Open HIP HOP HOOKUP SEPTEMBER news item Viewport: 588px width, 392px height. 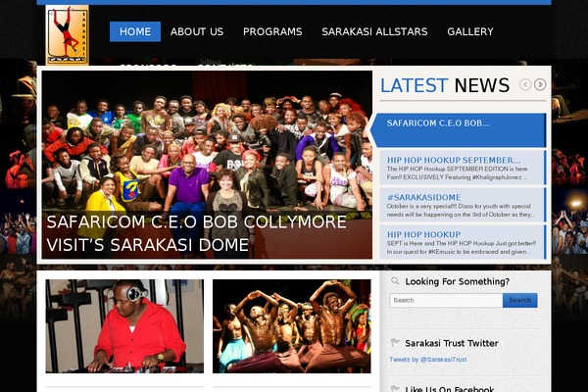(463, 168)
